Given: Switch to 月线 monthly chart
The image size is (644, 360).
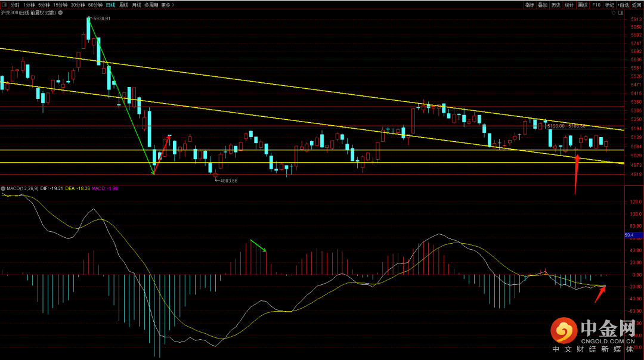Looking at the screenshot, I should click(x=137, y=5).
